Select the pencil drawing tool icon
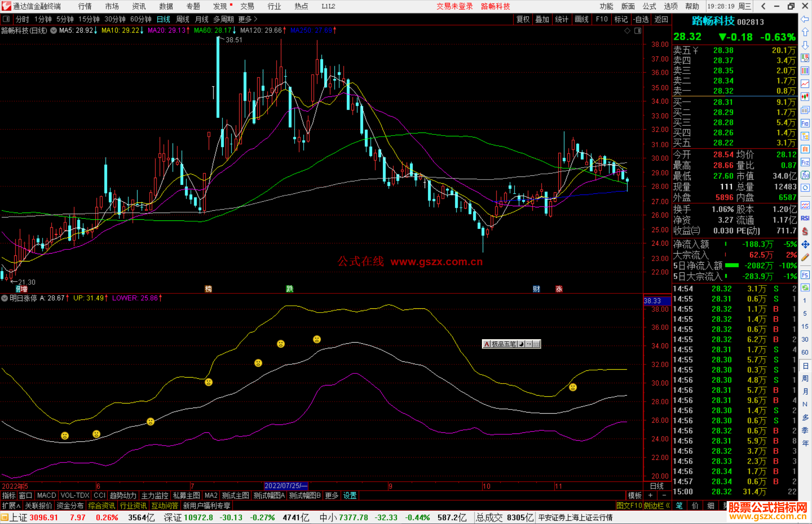The height and width of the screenshot is (524, 812). pos(805,258)
